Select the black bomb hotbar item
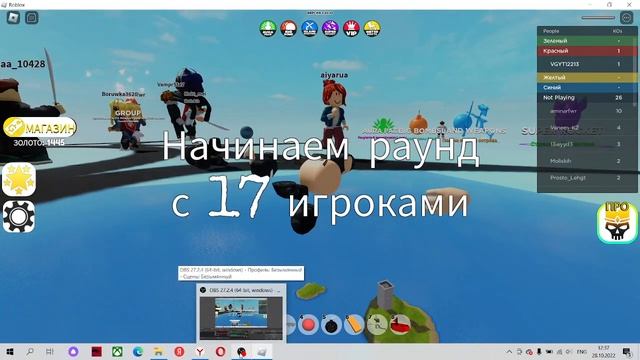Image resolution: width=640 pixels, height=360 pixels. coord(331,325)
